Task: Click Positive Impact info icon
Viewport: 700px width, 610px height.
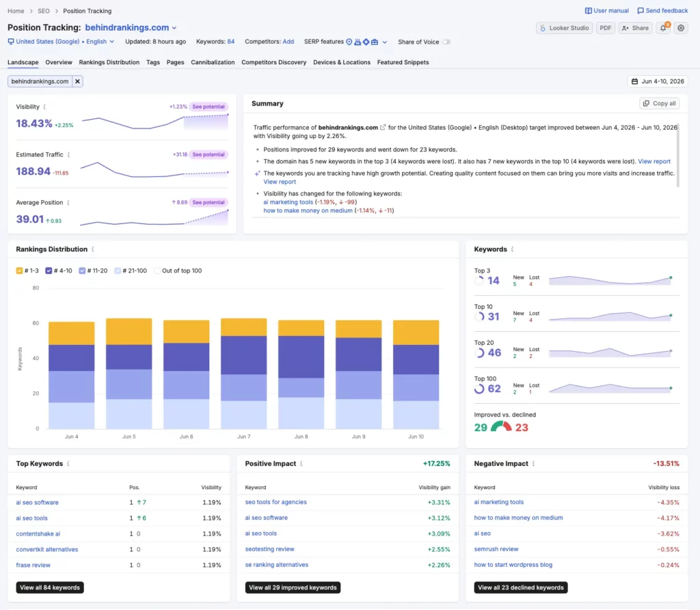Action: [x=301, y=464]
